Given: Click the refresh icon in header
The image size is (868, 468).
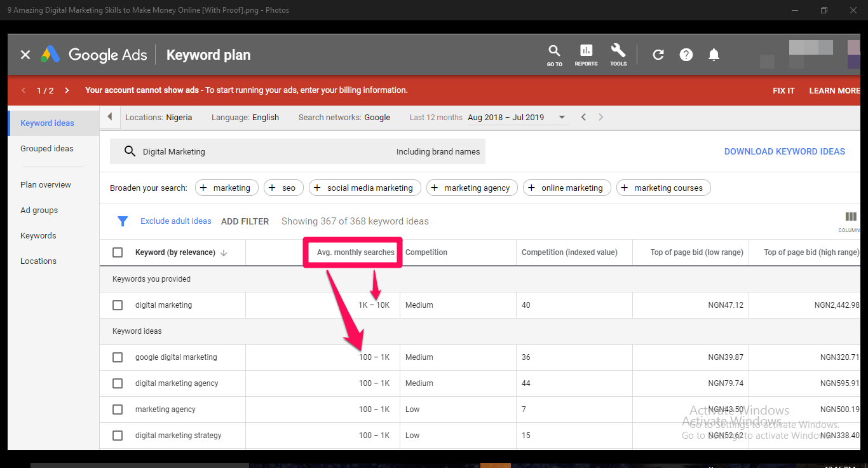Looking at the screenshot, I should coord(658,55).
